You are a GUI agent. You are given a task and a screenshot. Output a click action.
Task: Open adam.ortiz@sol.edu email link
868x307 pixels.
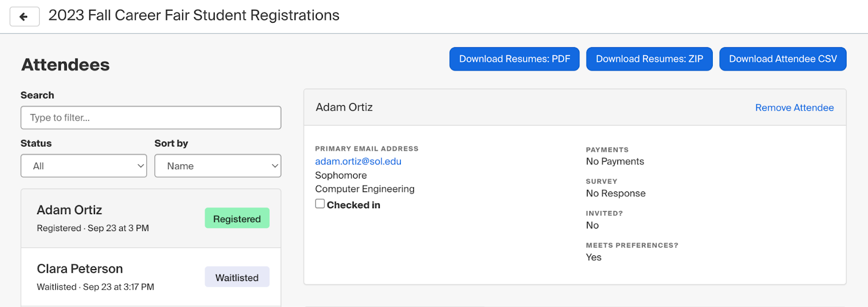358,162
